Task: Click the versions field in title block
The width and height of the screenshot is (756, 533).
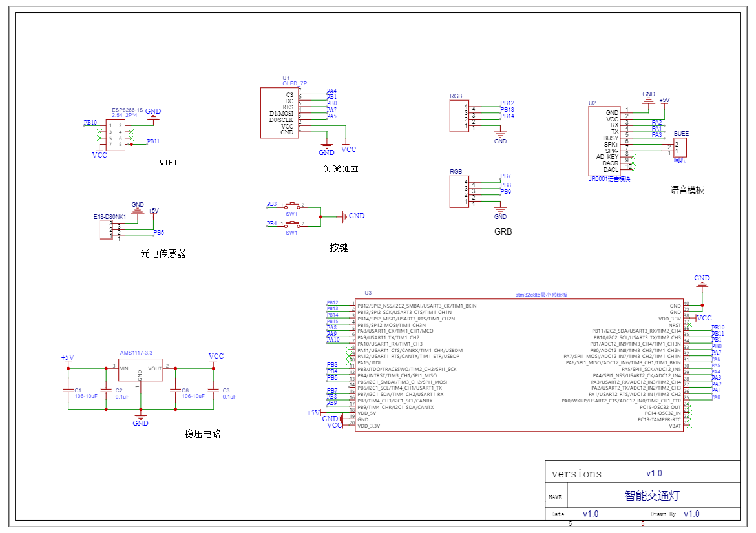Action: coord(576,474)
